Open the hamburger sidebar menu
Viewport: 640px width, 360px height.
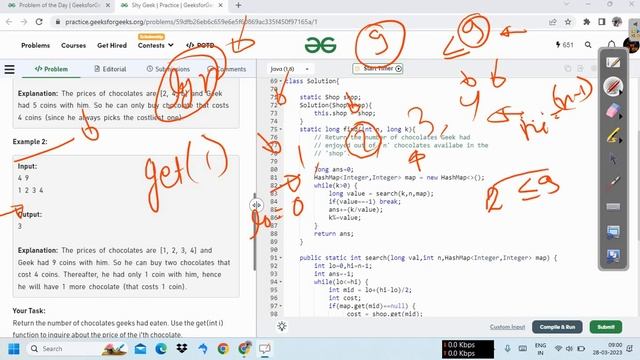click(x=9, y=69)
